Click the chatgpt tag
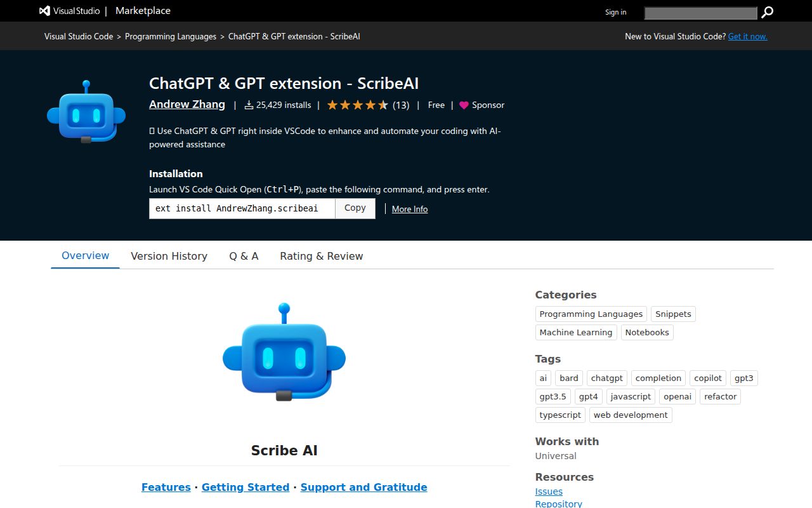This screenshot has width=812, height=508. [607, 378]
